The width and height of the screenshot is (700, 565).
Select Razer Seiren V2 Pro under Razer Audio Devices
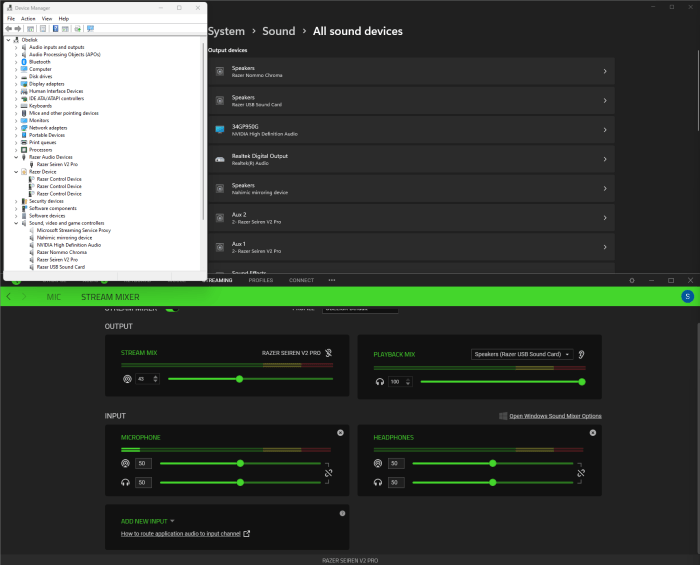[x=57, y=164]
